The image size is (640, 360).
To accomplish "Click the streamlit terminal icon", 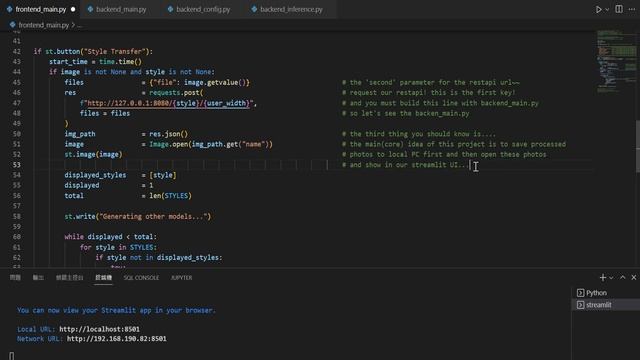I will tap(580, 304).
